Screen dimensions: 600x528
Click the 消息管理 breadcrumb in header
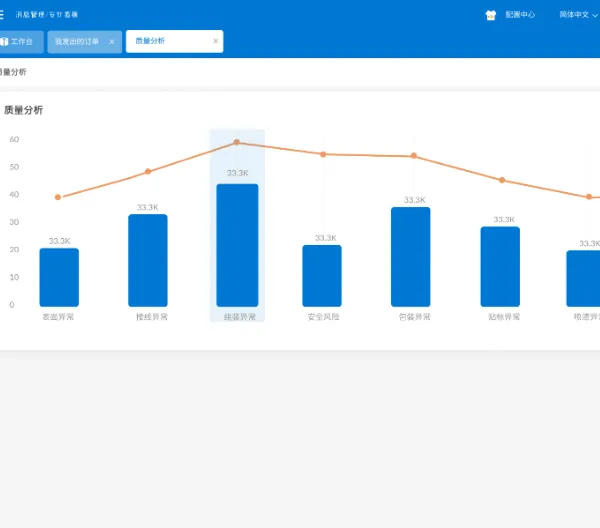(30, 15)
